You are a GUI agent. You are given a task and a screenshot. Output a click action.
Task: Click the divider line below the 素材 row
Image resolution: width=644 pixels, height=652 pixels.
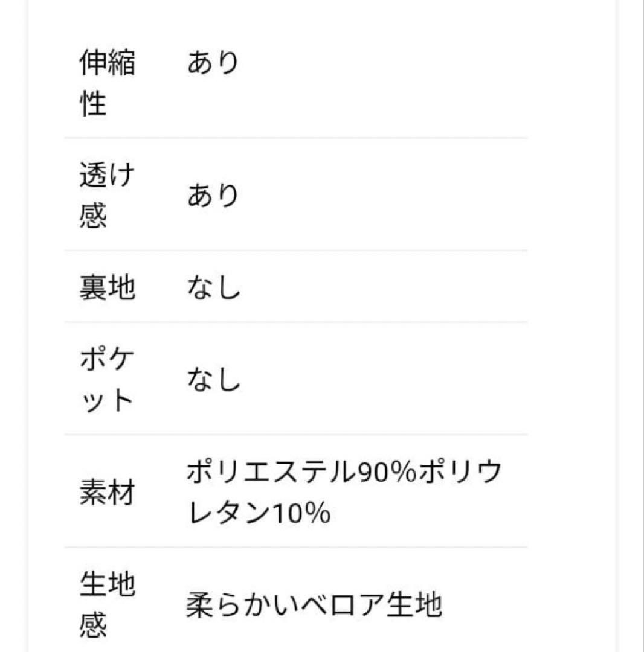296,548
